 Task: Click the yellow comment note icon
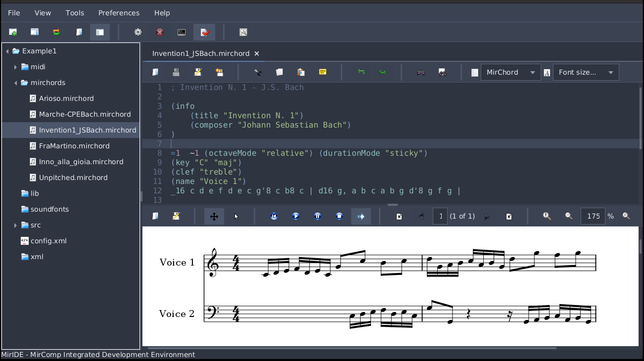tap(322, 72)
